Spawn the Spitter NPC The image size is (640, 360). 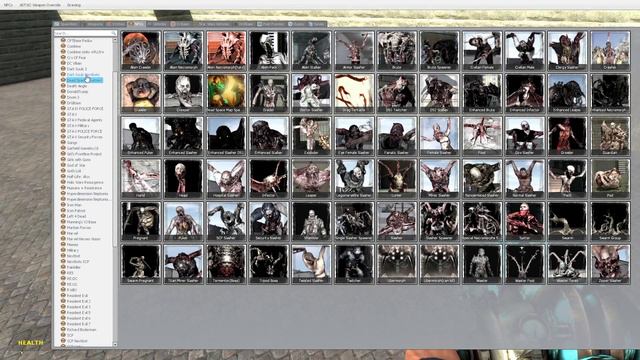pyautogui.click(x=525, y=221)
